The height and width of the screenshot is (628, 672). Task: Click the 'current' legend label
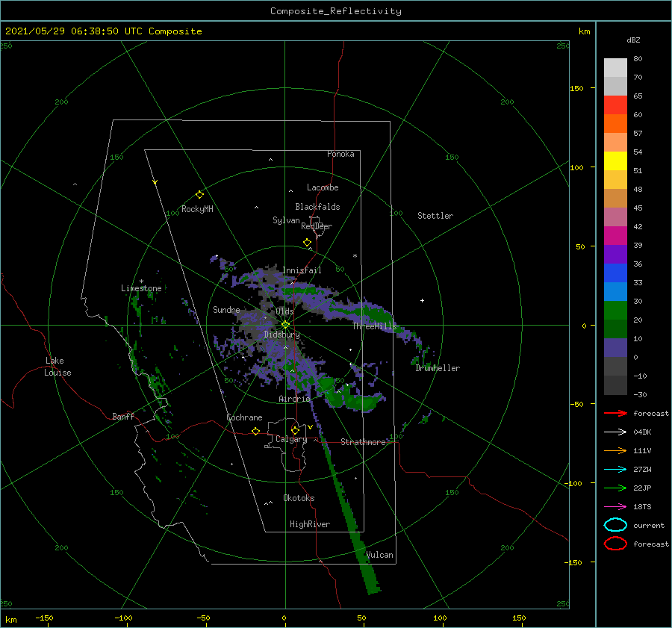coord(649,525)
